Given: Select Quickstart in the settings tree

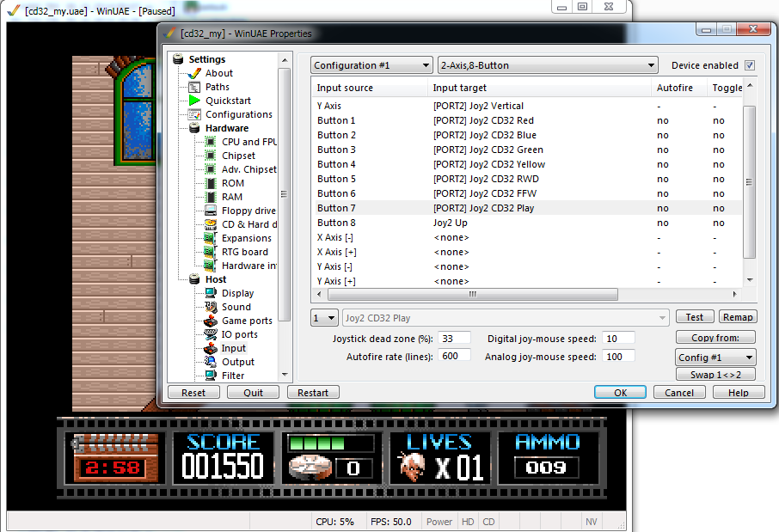Looking at the screenshot, I should [228, 101].
